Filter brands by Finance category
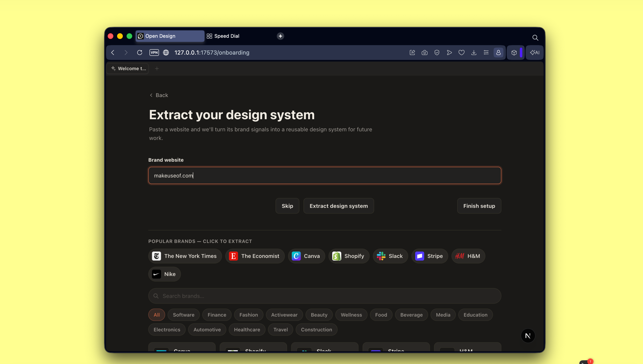Image resolution: width=643 pixels, height=364 pixels. click(217, 315)
